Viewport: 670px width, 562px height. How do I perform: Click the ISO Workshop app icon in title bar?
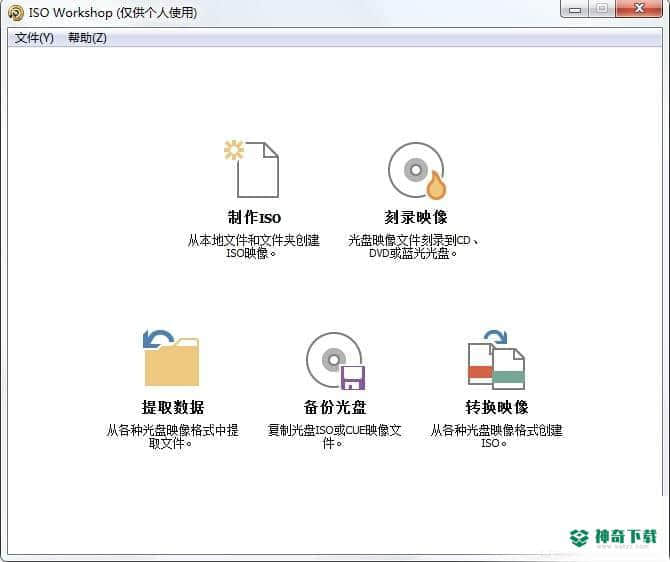[16, 13]
